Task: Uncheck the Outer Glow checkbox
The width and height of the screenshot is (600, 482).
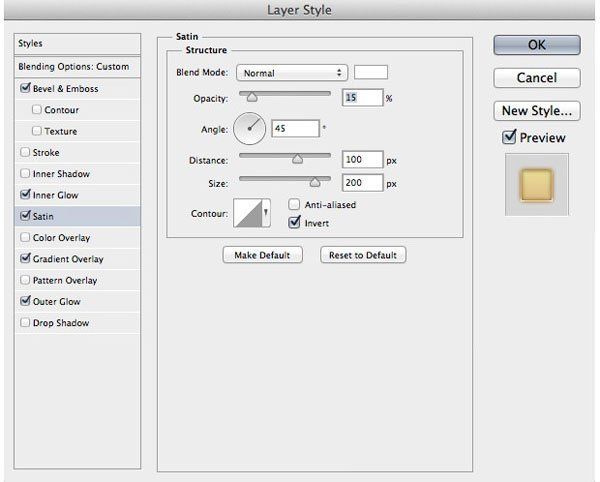Action: [x=25, y=301]
